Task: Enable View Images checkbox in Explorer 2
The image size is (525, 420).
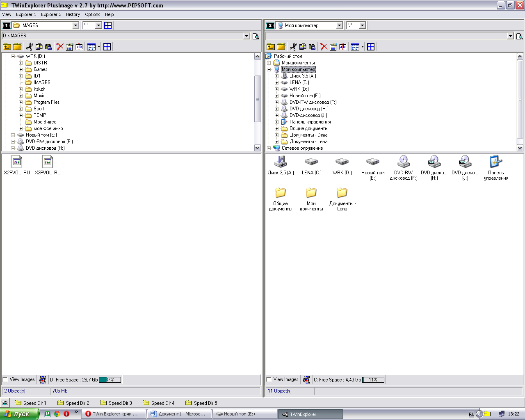Action: pyautogui.click(x=269, y=379)
